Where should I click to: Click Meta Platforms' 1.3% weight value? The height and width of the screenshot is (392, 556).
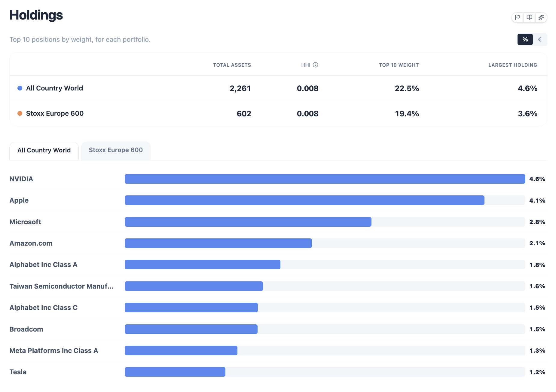point(537,351)
